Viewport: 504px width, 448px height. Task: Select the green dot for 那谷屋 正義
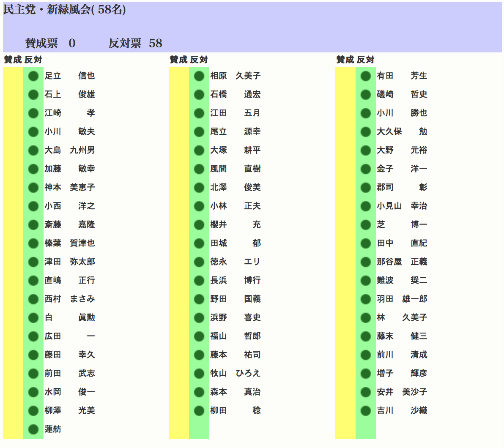point(366,262)
